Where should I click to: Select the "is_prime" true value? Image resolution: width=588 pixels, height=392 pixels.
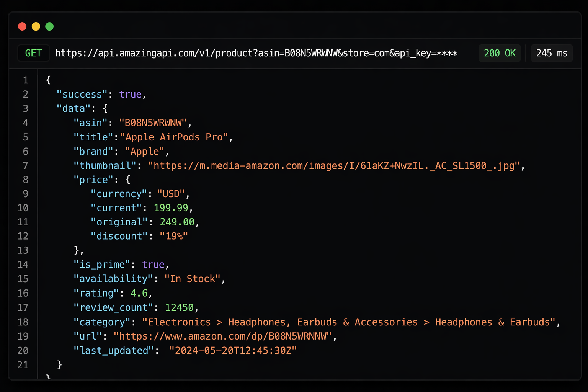click(153, 265)
